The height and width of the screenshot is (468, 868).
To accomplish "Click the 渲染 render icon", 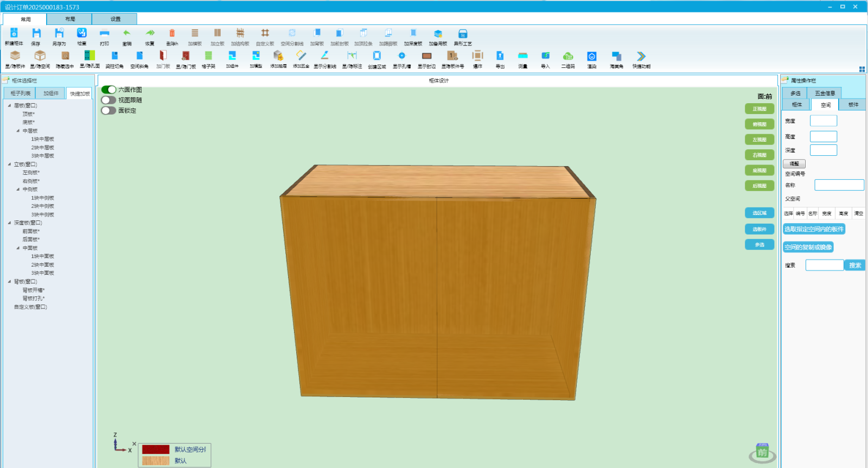I will 592,55.
